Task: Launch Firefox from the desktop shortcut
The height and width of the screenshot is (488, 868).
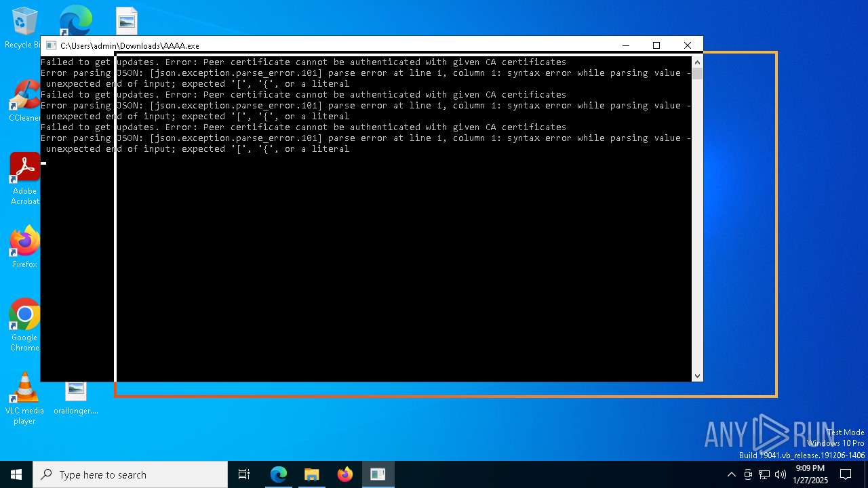Action: [x=24, y=247]
